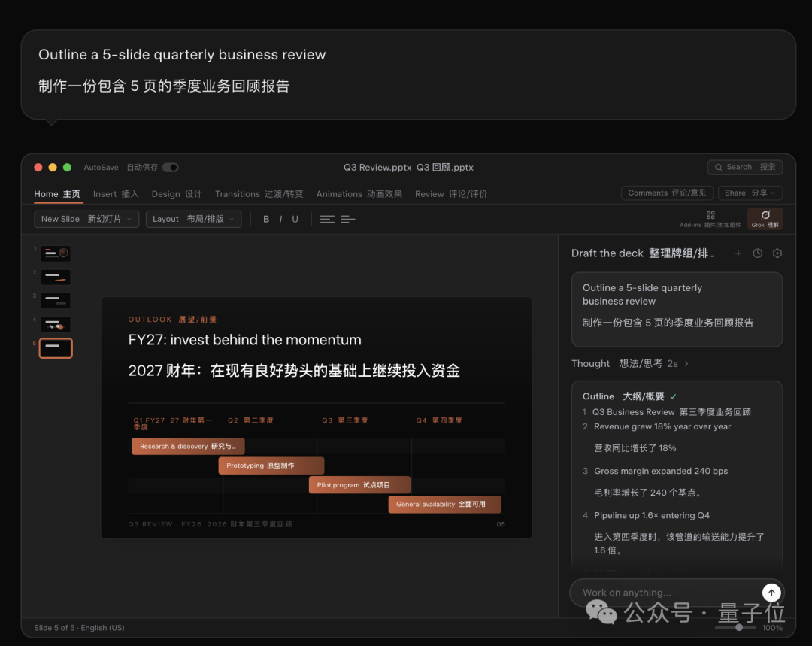
Task: Select slide 4 thumbnail
Action: coord(56,324)
